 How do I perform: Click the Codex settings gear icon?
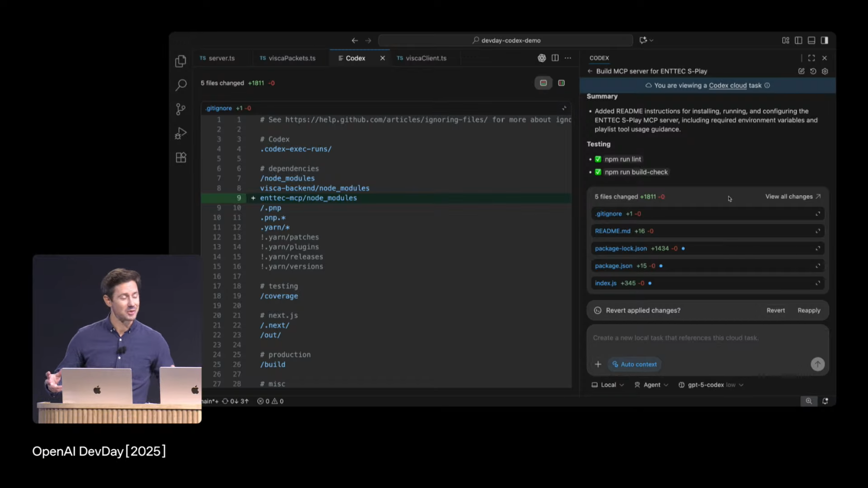[824, 71]
